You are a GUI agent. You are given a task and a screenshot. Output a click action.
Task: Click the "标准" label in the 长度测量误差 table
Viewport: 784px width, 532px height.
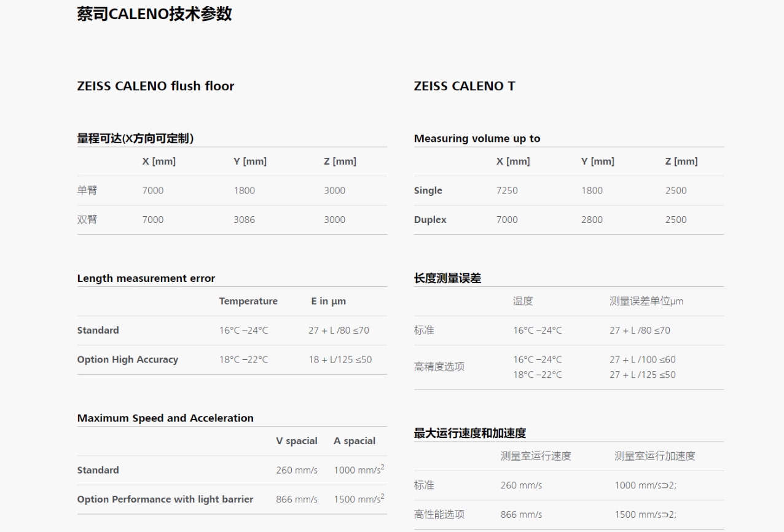coord(424,331)
